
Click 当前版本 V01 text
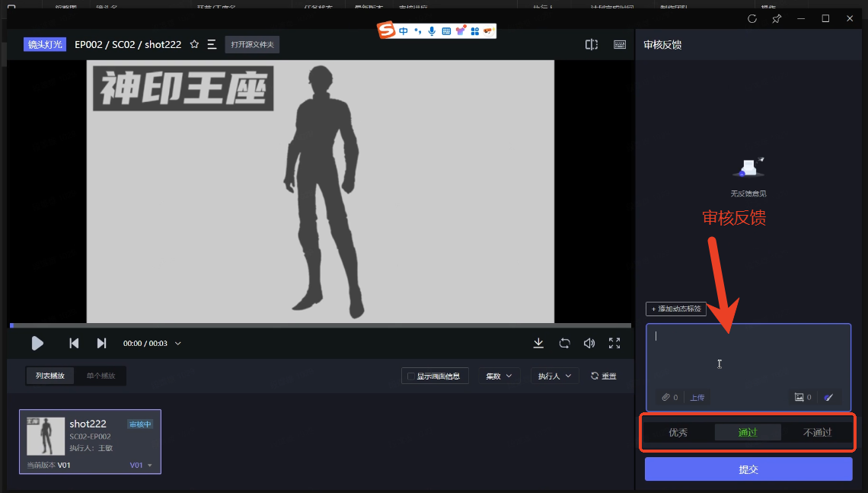(x=49, y=466)
